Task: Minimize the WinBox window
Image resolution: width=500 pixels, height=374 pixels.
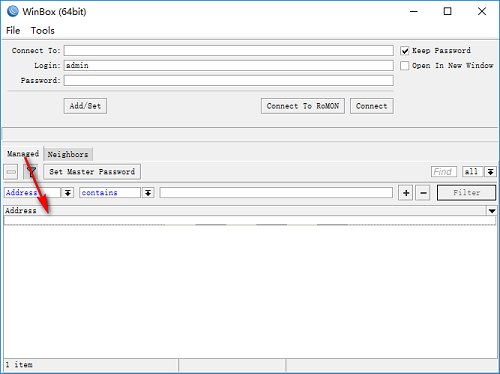Action: (414, 12)
